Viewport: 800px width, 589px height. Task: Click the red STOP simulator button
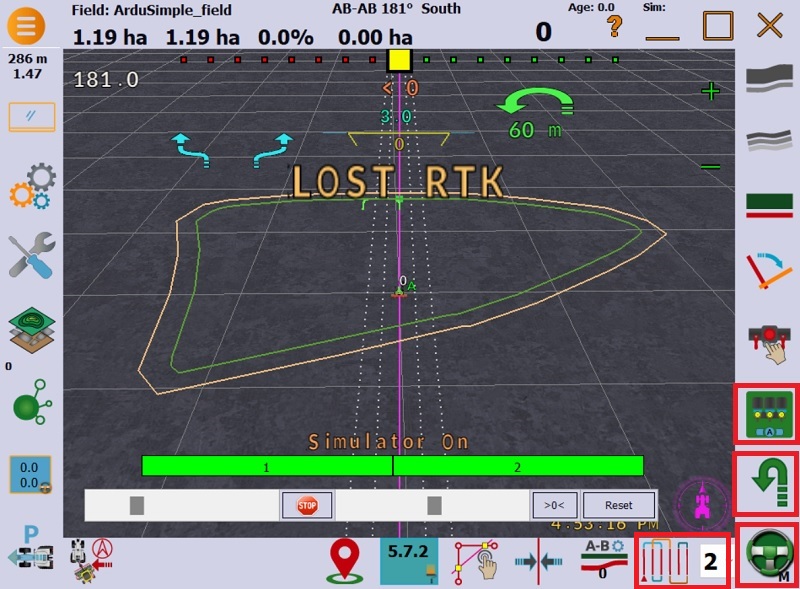307,505
